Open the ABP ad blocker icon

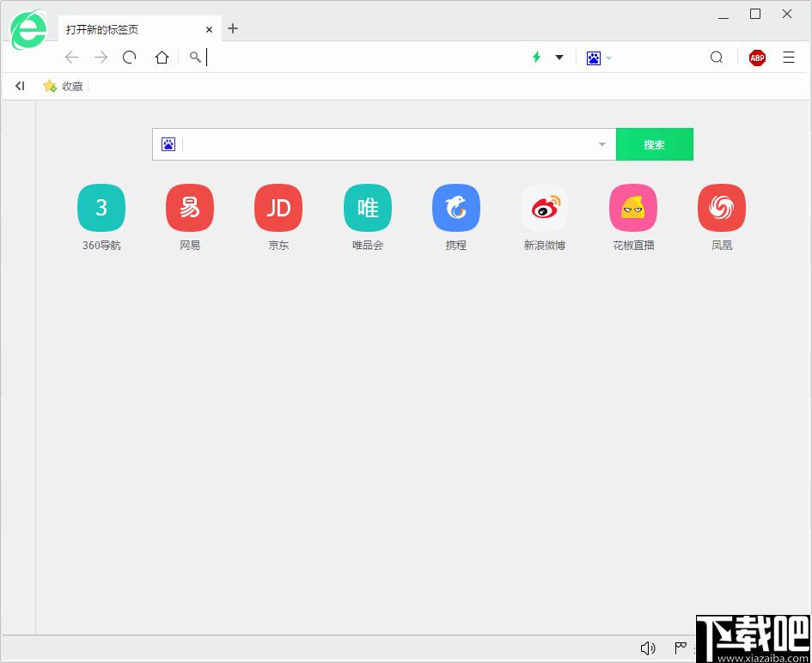tap(757, 58)
